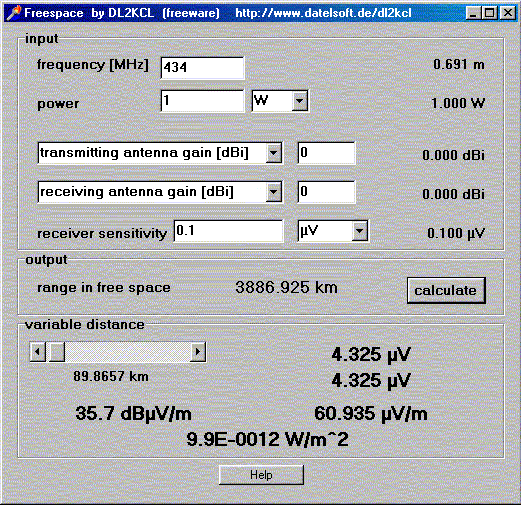Select the receiving antenna gain value field
This screenshot has height=505, width=521.
[326, 192]
